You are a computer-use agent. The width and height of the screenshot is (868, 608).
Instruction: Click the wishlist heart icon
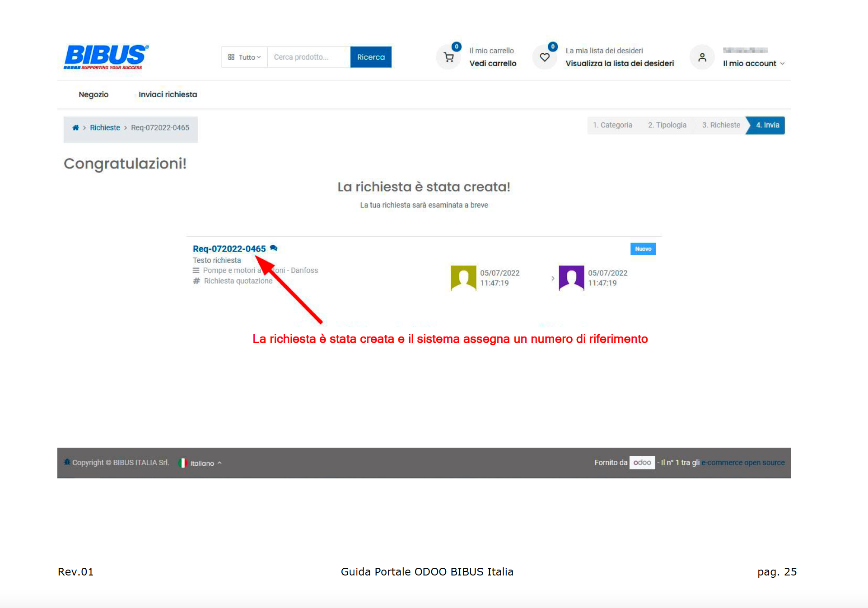pos(545,57)
